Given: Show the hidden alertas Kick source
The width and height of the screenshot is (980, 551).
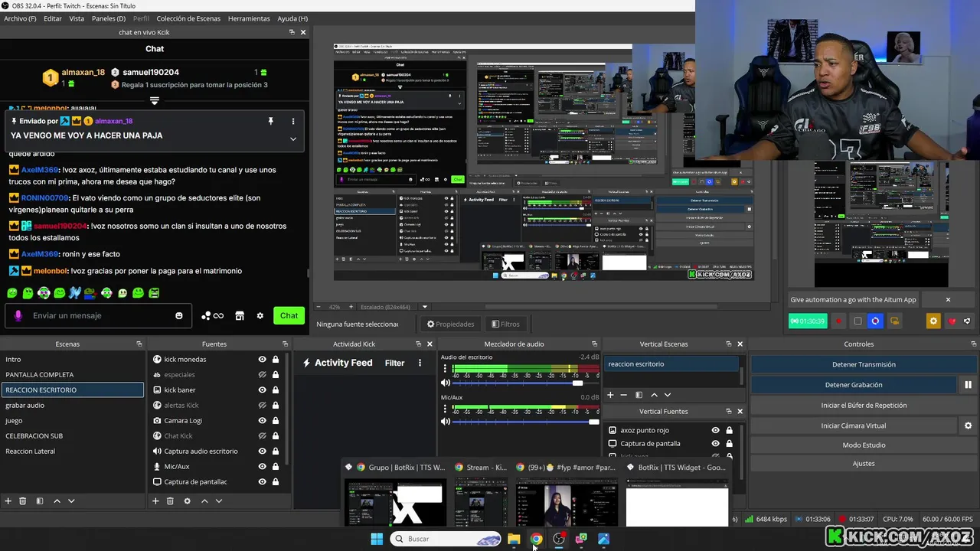Looking at the screenshot, I should pos(262,406).
